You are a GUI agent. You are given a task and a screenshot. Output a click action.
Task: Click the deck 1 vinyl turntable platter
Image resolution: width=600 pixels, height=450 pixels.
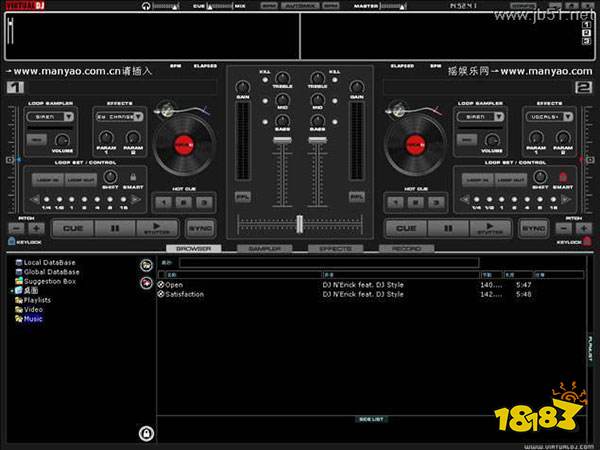click(x=184, y=145)
